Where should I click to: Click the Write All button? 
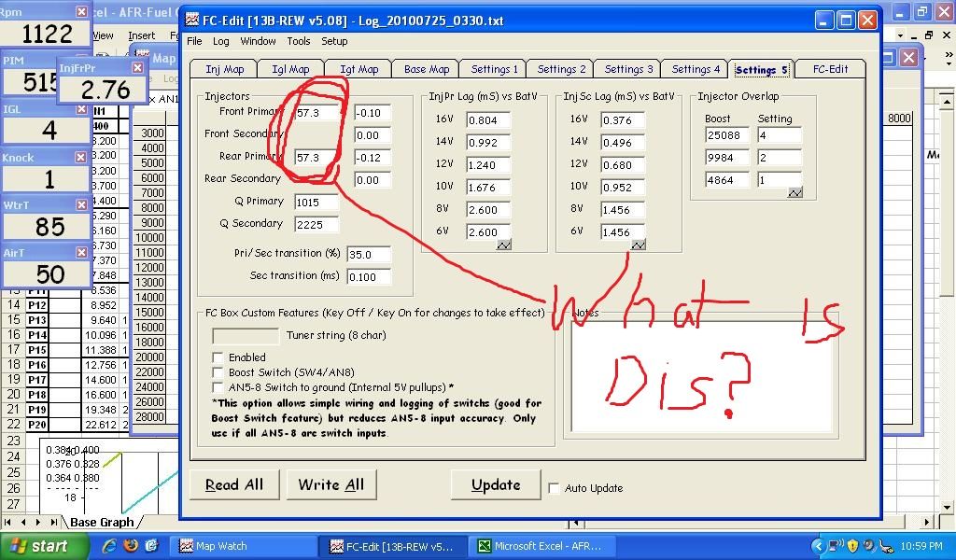pyautogui.click(x=331, y=485)
